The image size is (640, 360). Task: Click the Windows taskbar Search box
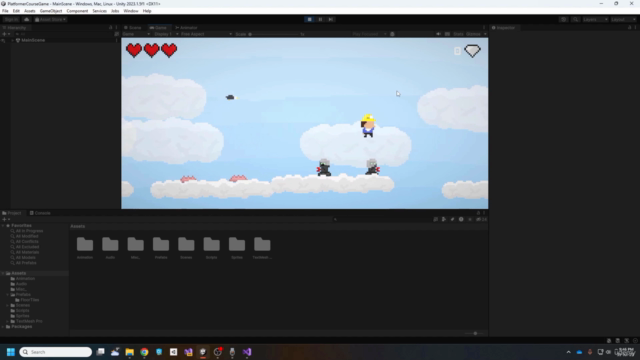(56, 352)
